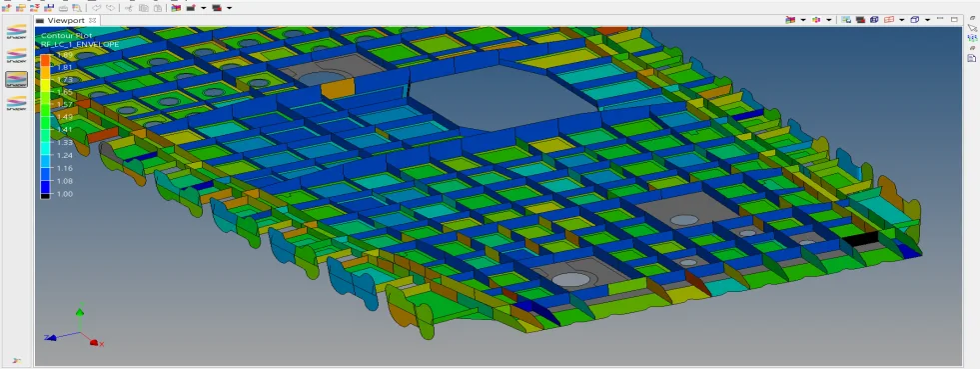Click the redo arrow icon
The height and width of the screenshot is (369, 980).
(x=111, y=8)
